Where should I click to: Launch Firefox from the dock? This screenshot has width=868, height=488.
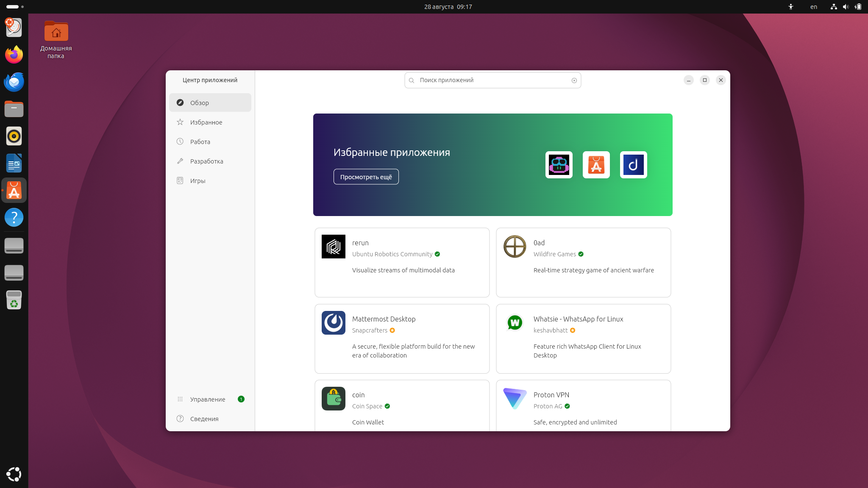(x=14, y=55)
